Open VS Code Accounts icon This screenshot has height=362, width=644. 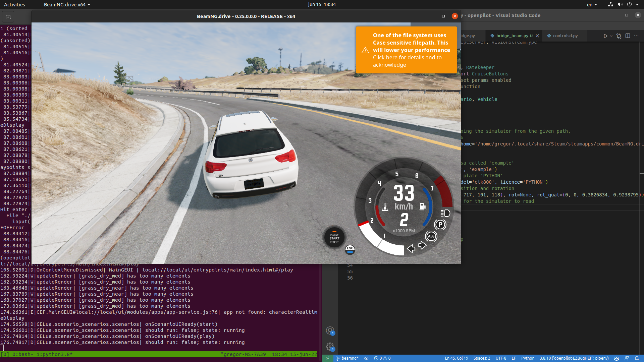tap(330, 331)
